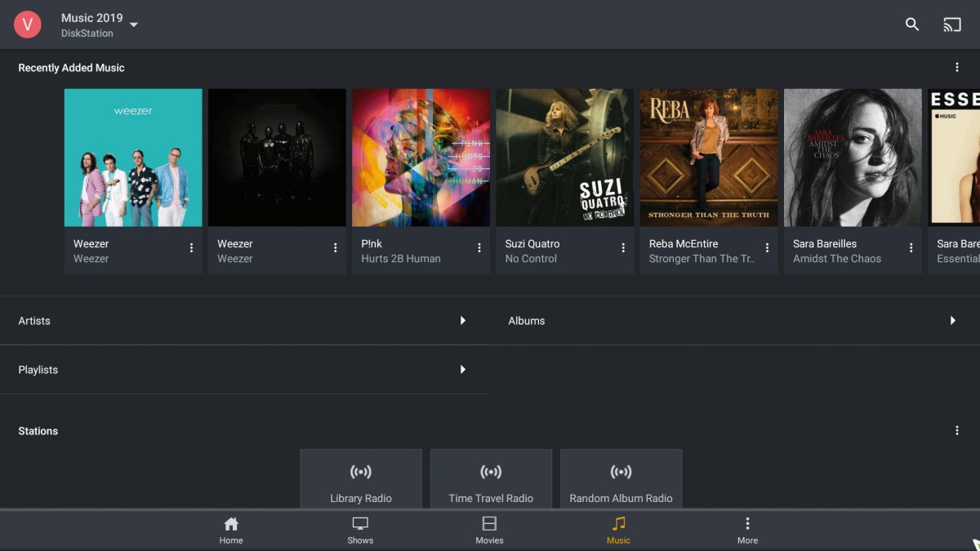Open the search icon in the top bar
Screen dimensions: 980x551
912,24
